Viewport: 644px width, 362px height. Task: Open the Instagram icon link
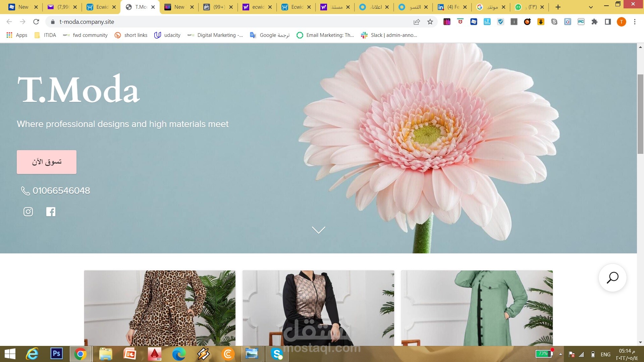click(28, 212)
